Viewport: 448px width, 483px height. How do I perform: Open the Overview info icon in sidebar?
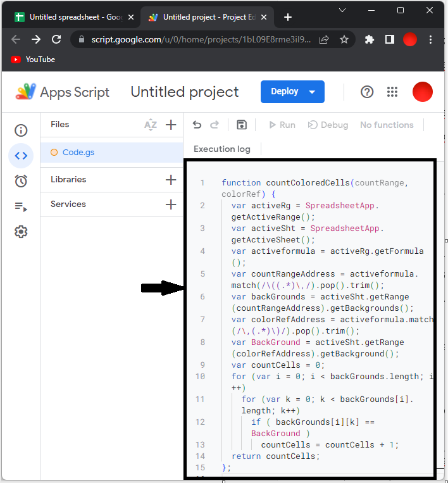(21, 131)
